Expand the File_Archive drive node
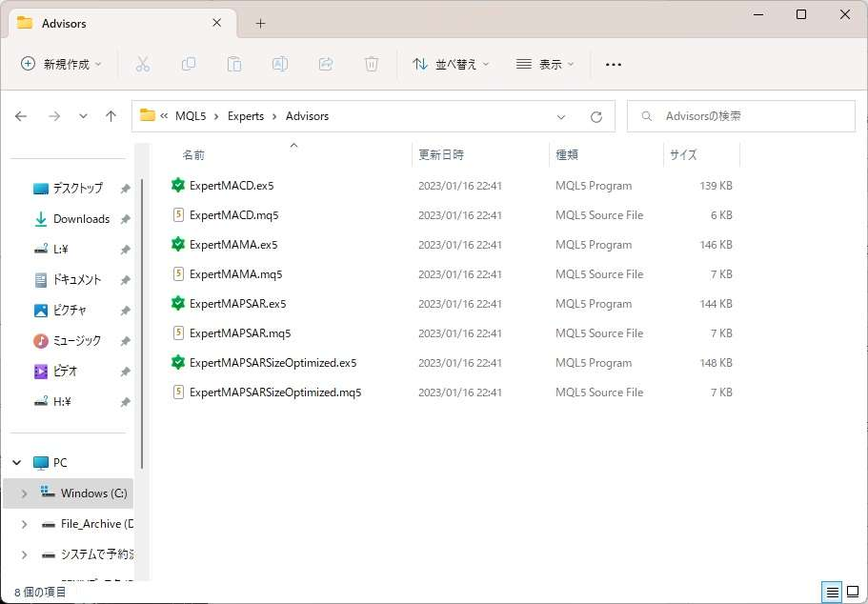Viewport: 868px width, 604px height. 24,524
